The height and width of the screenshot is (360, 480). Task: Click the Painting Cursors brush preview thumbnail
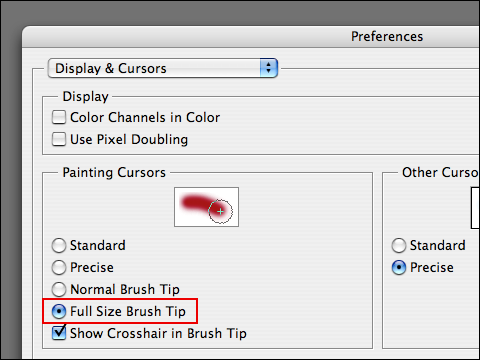pos(206,207)
